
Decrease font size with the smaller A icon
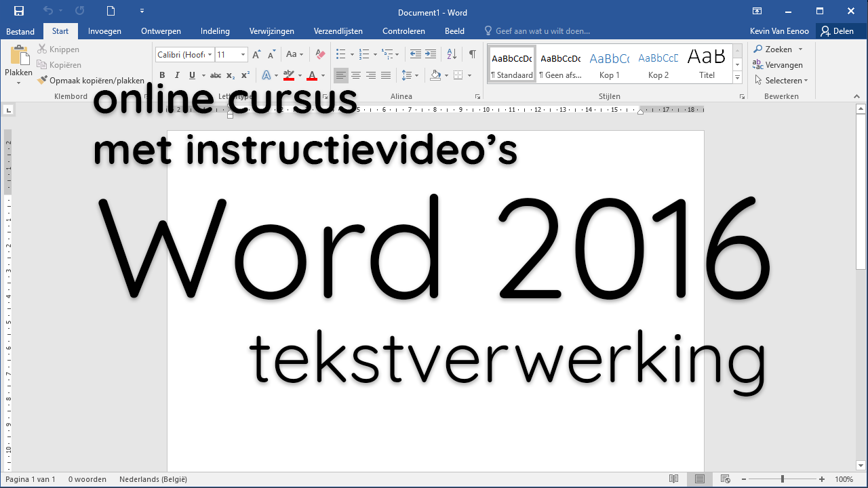[x=271, y=55]
